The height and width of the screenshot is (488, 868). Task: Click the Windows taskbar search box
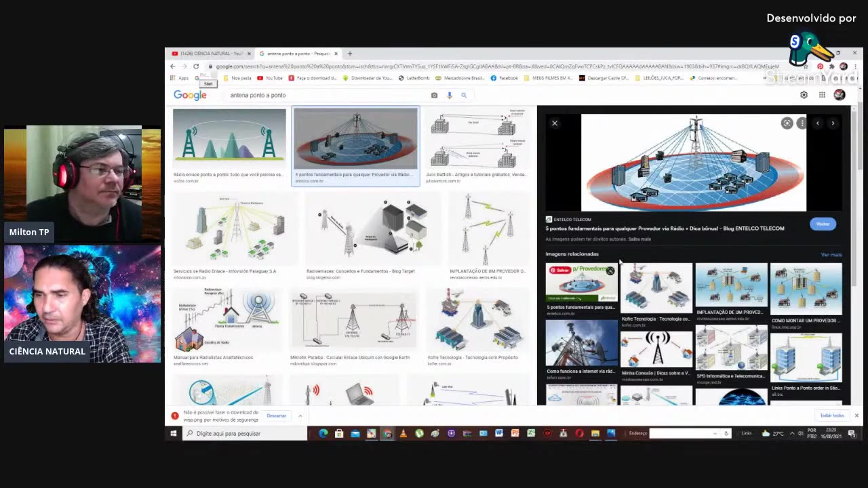click(244, 433)
